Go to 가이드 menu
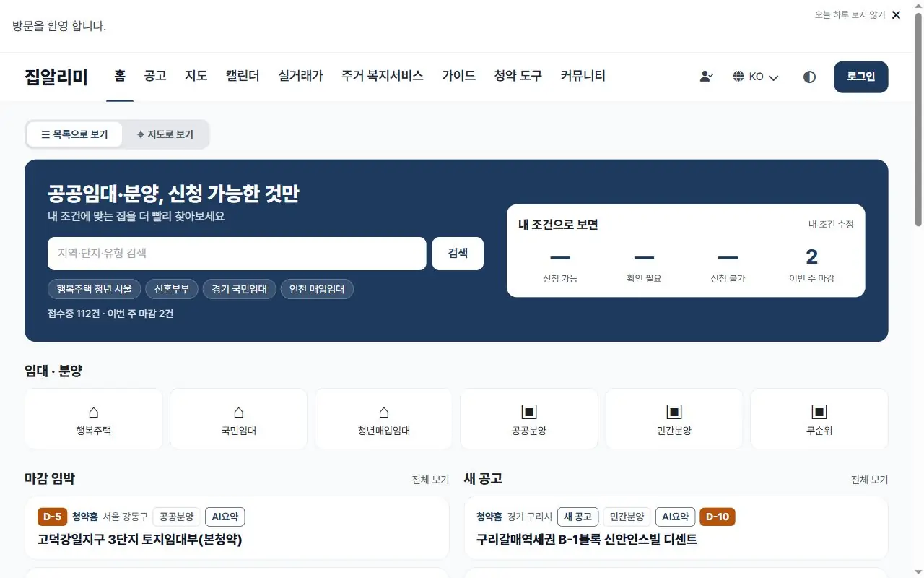Screen dimensions: 924x578 [x=459, y=76]
